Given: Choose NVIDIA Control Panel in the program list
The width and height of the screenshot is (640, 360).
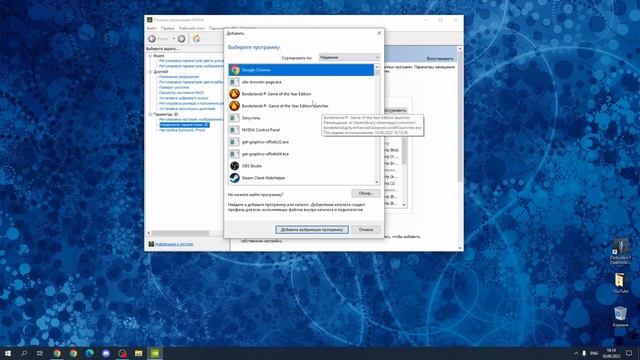Looking at the screenshot, I should coord(301,130).
